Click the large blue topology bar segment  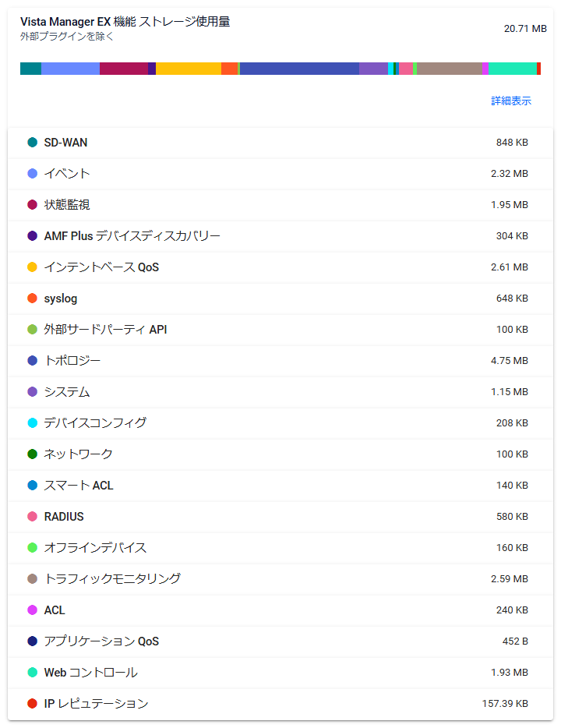[x=299, y=69]
